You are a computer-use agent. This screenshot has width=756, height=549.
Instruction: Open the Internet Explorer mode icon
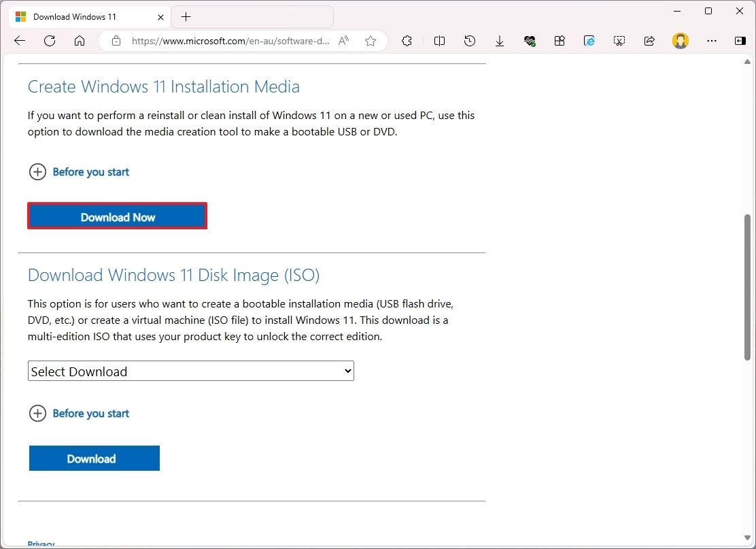click(x=589, y=41)
